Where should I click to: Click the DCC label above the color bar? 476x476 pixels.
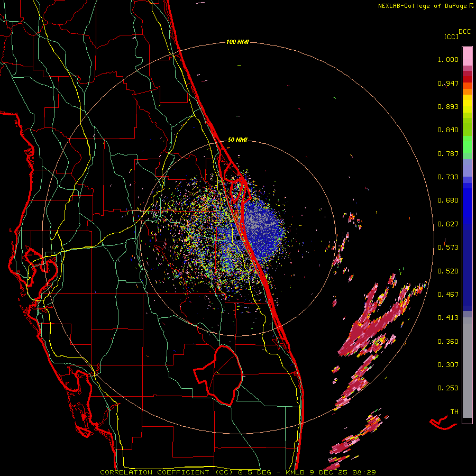click(x=464, y=32)
